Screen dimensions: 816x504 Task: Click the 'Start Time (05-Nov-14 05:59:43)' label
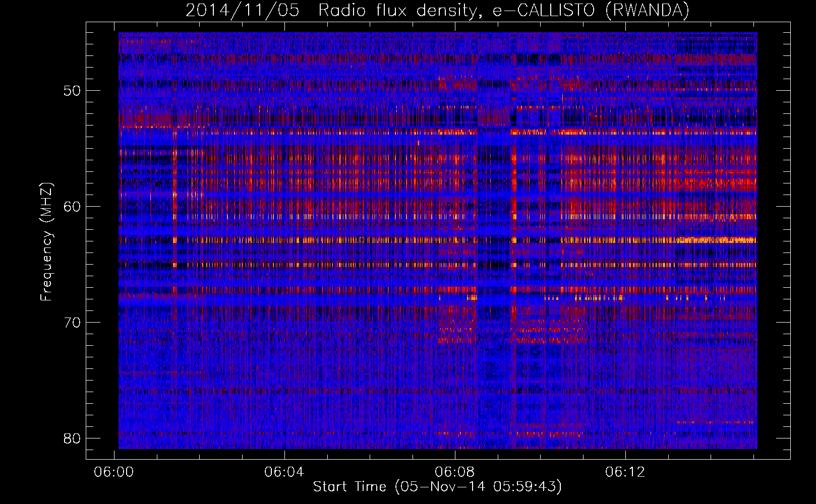click(437, 486)
